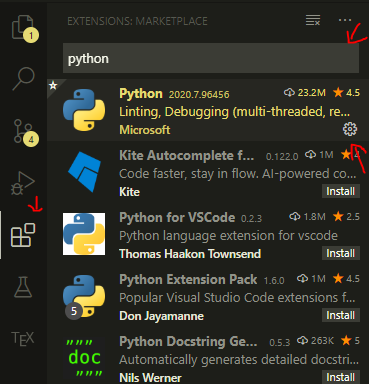
Task: Open Python Extension Pack title
Action: tap(188, 280)
